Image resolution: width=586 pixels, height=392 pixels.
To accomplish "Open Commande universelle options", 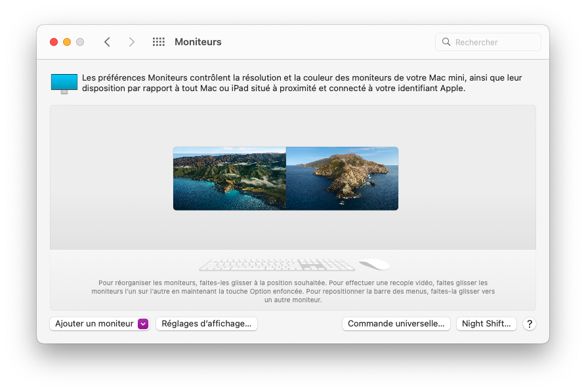I will [x=396, y=324].
